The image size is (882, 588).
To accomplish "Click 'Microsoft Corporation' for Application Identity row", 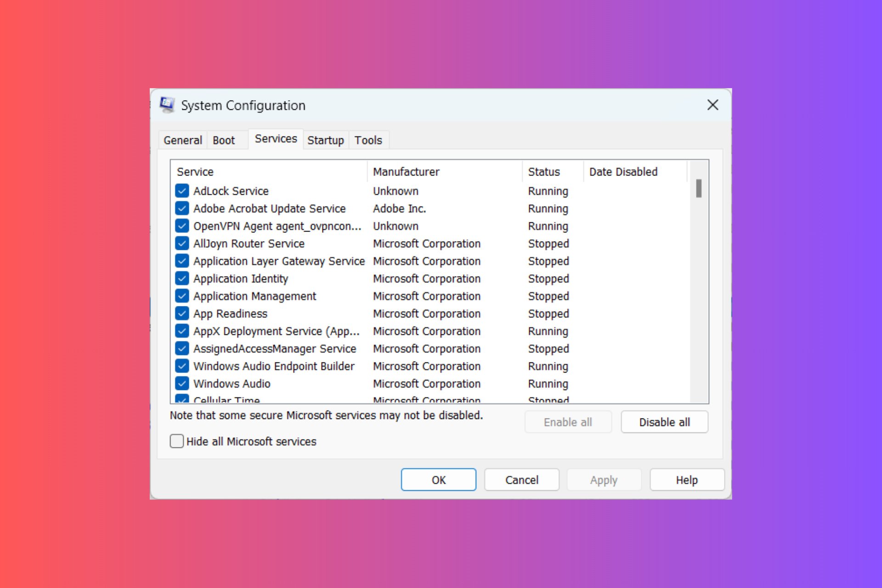I will coord(427,278).
